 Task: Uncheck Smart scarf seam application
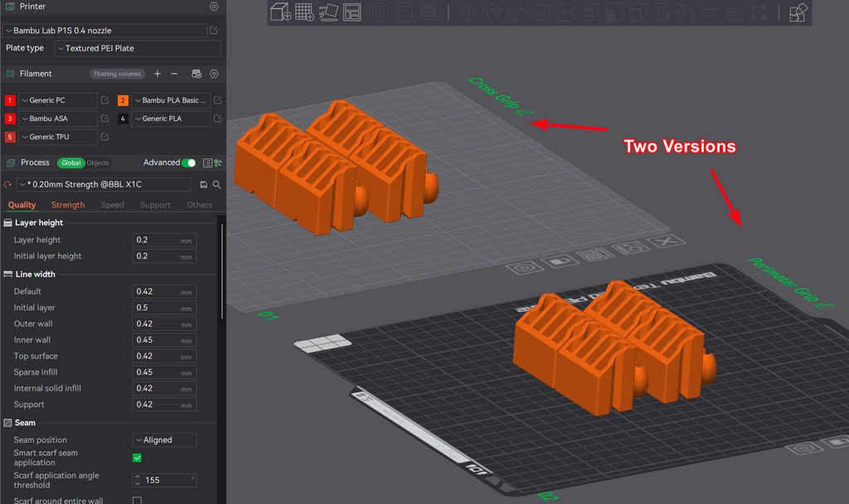[x=137, y=458]
